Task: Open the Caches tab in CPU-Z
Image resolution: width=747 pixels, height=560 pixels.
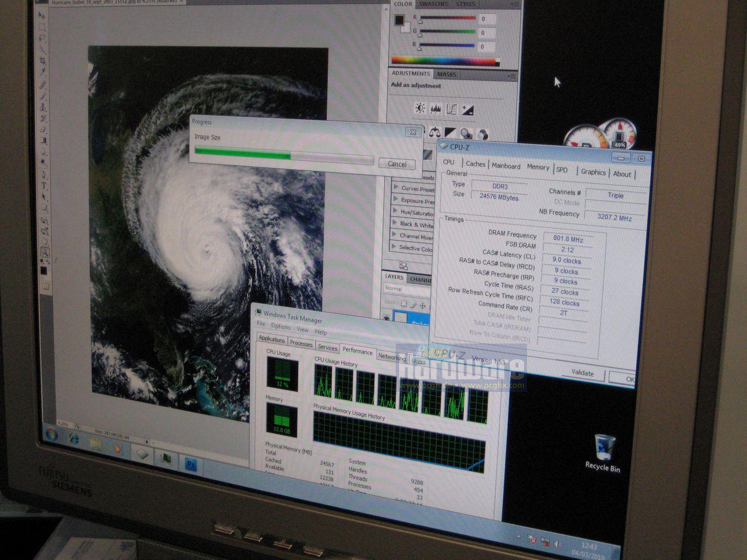Action: click(476, 164)
